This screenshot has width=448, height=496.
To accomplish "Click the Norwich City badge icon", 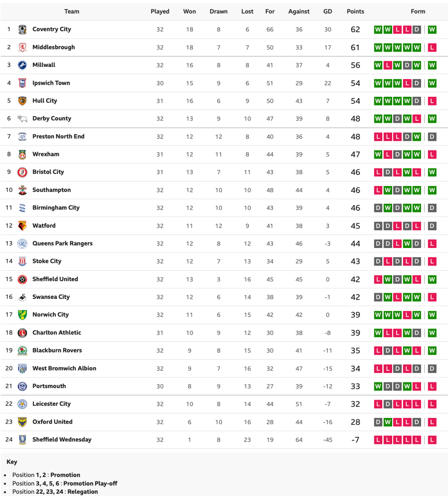I will point(22,315).
